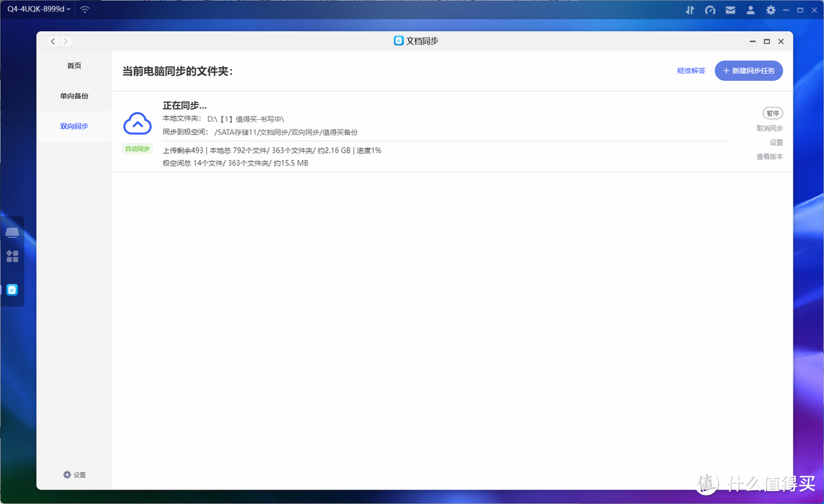Open the gear settings icon in top bar

pyautogui.click(x=771, y=10)
